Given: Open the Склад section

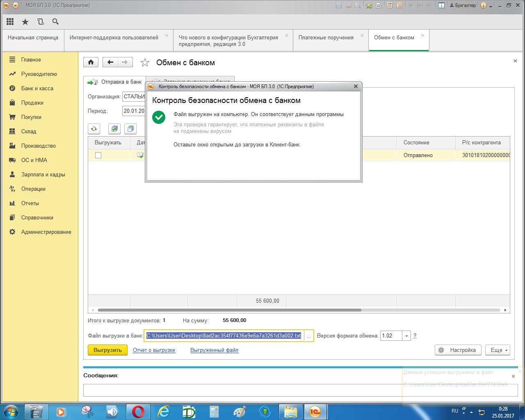Looking at the screenshot, I should click(x=29, y=131).
